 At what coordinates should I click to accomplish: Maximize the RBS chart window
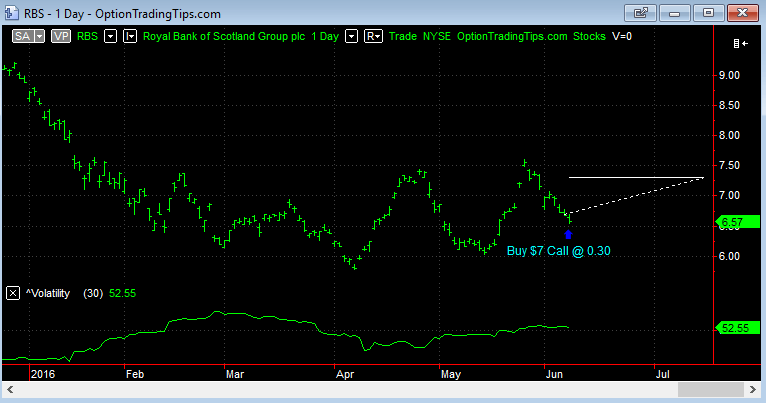coord(708,13)
